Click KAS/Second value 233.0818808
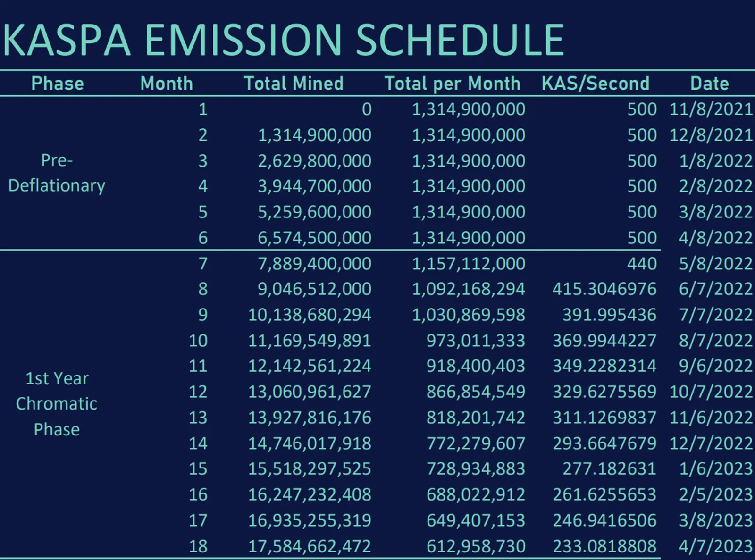This screenshot has height=560, width=755. (x=604, y=546)
